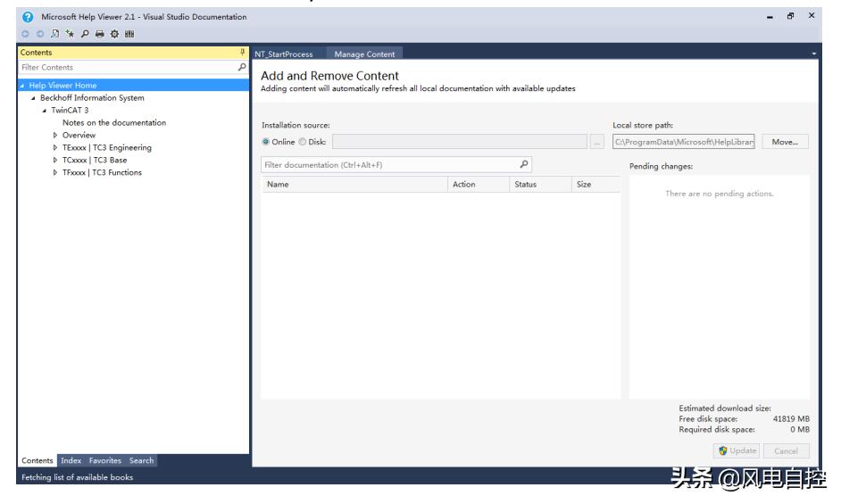Open Notes on the documentation item
841x504 pixels.
pyautogui.click(x=114, y=123)
